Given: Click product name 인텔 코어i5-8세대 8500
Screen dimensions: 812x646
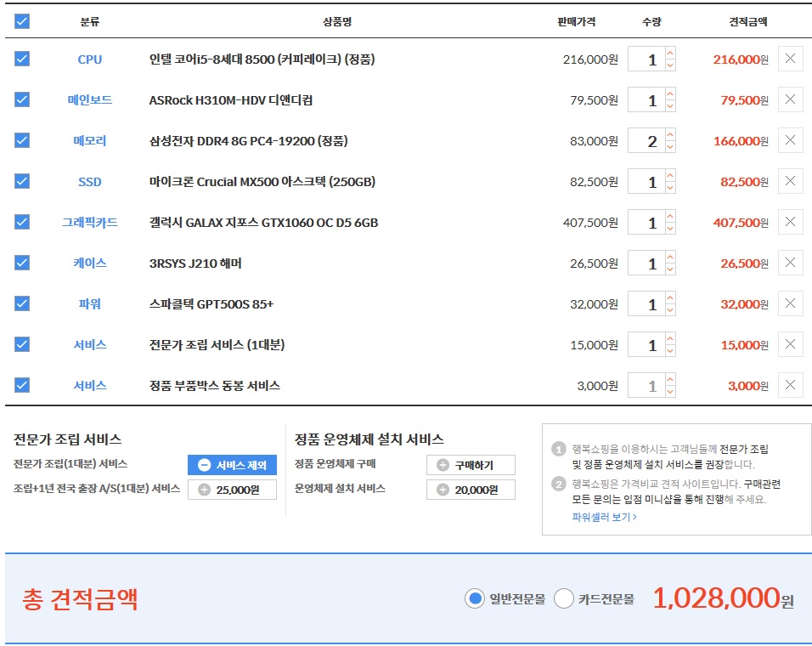Looking at the screenshot, I should pyautogui.click(x=262, y=59).
